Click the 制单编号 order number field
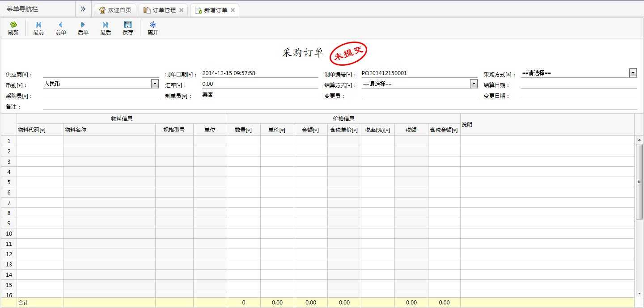This screenshot has height=308, width=644. (x=419, y=73)
